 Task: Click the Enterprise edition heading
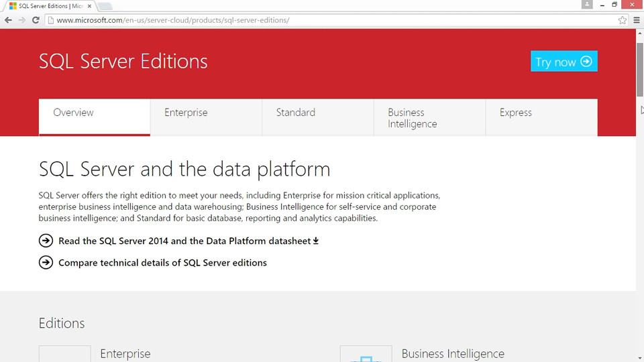click(125, 354)
